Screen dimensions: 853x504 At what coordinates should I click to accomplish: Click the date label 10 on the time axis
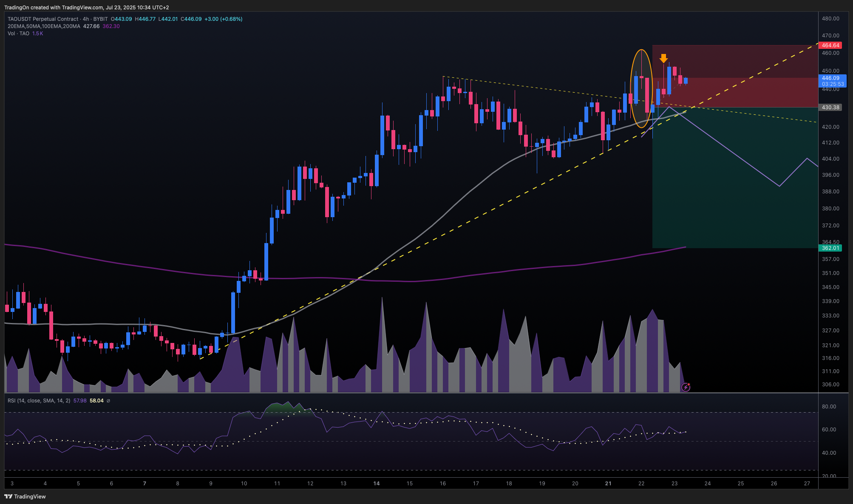244,484
